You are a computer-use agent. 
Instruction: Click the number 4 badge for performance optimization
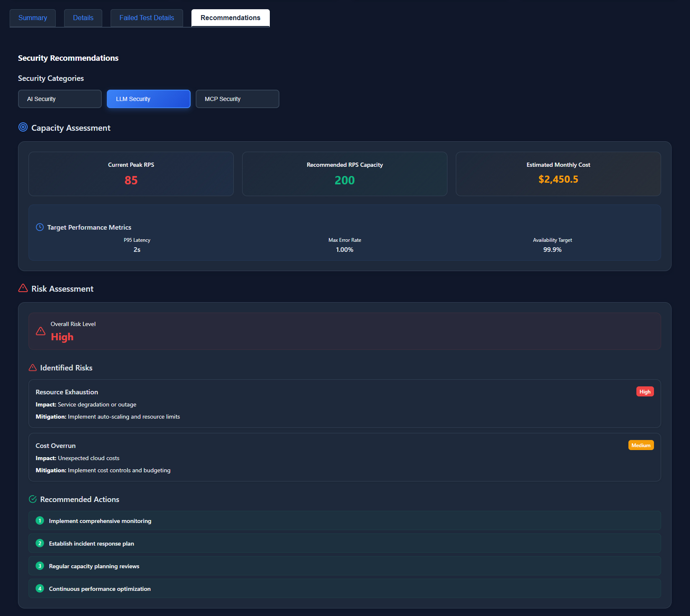coord(40,588)
